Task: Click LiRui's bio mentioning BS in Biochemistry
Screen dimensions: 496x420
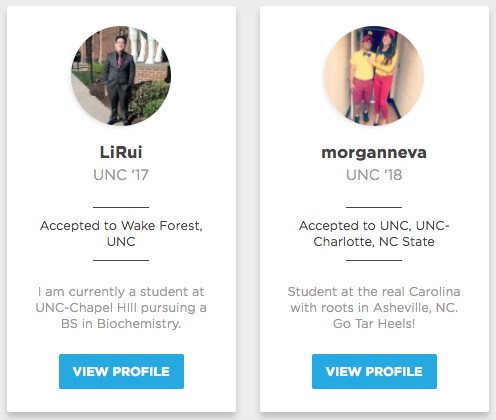Action: (x=121, y=308)
